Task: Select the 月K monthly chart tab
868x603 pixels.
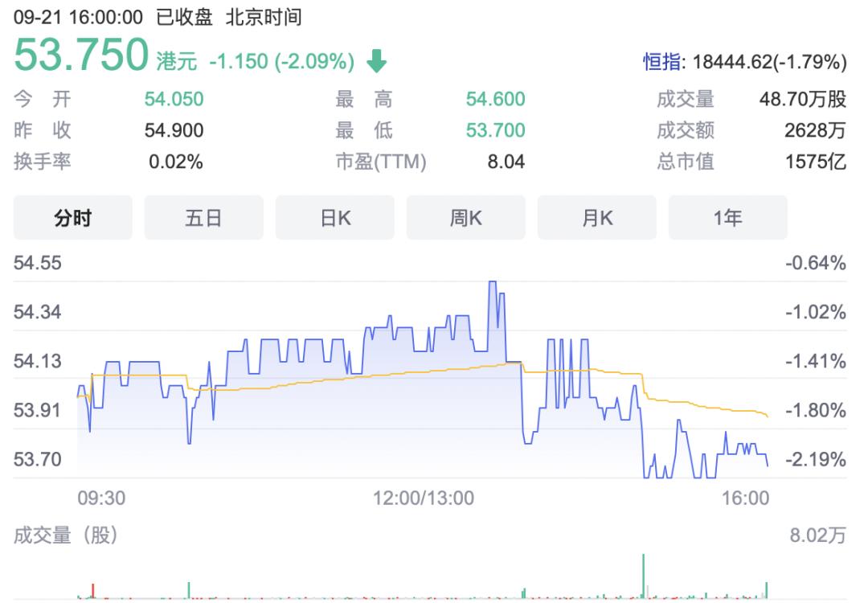Action: [596, 217]
